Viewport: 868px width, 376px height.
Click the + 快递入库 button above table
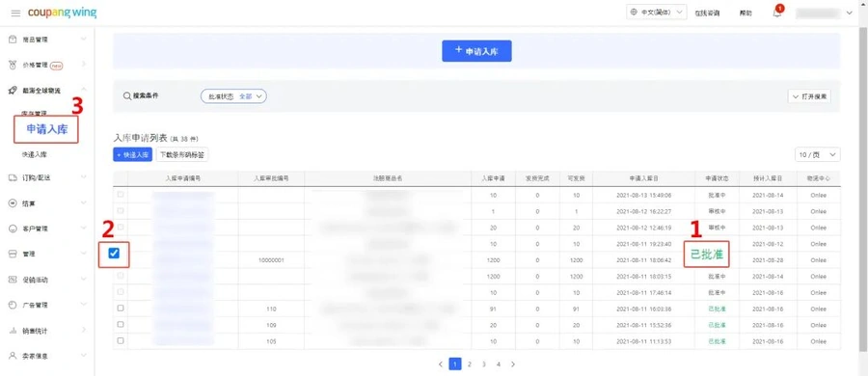pyautogui.click(x=132, y=155)
